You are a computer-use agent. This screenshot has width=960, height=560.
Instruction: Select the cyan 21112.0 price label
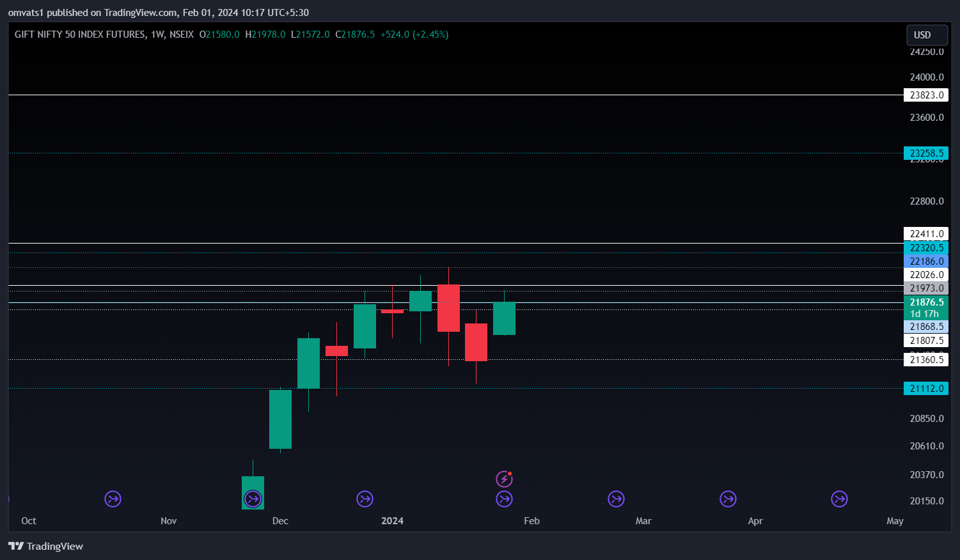(926, 389)
